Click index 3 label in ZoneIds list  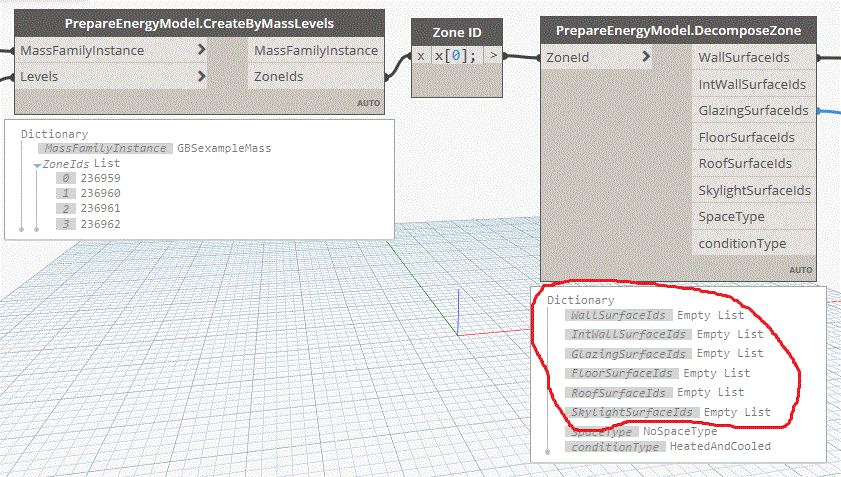(x=65, y=224)
